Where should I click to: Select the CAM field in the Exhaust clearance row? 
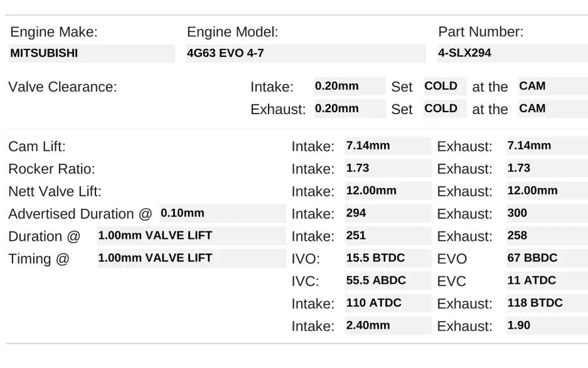point(552,109)
